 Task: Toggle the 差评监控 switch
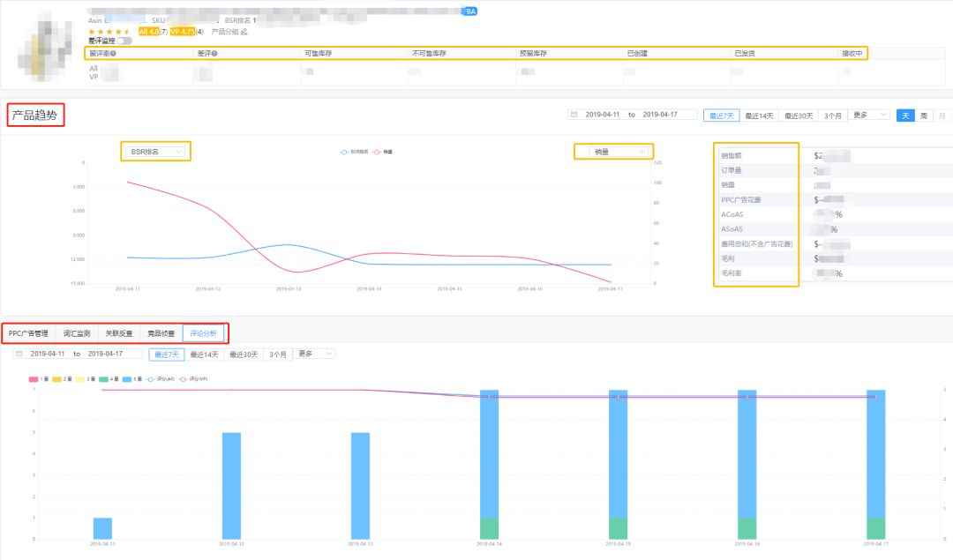(x=124, y=41)
